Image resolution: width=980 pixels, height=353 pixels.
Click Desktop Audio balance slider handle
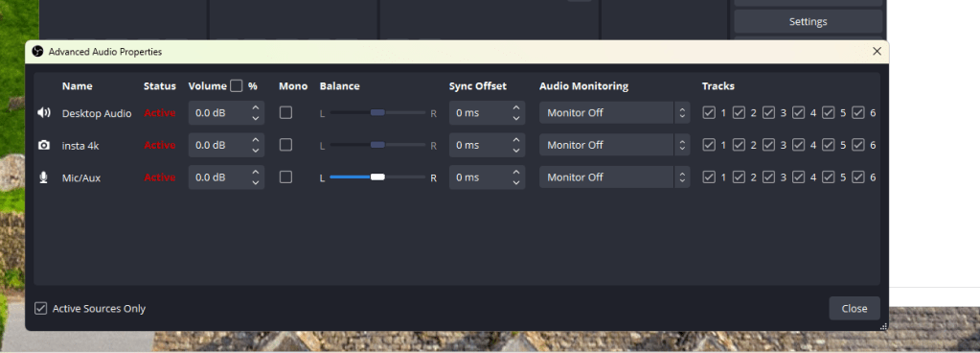377,112
